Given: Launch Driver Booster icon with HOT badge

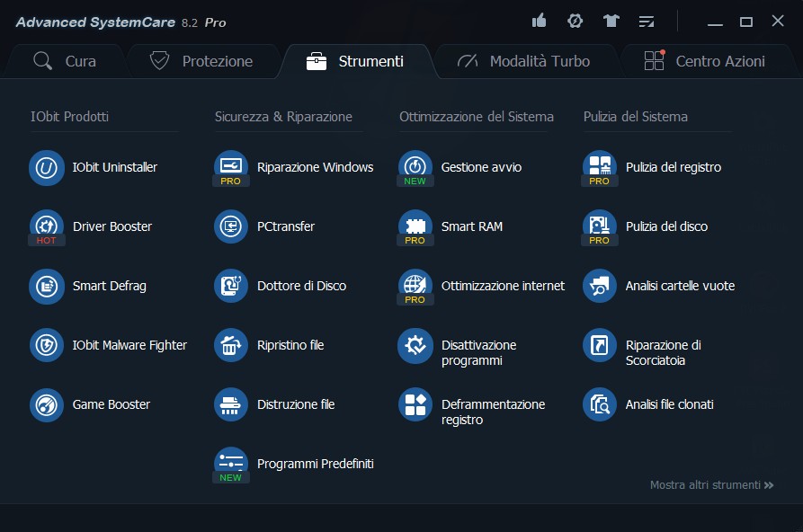Looking at the screenshot, I should [x=47, y=226].
